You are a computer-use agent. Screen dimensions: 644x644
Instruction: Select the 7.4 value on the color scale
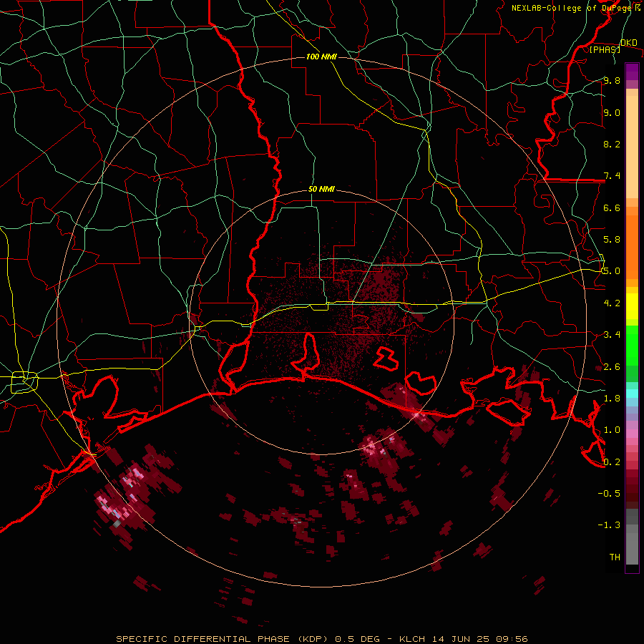pos(612,176)
